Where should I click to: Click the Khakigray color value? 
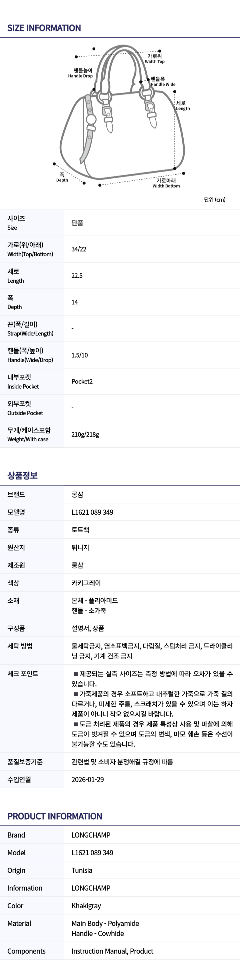86,906
